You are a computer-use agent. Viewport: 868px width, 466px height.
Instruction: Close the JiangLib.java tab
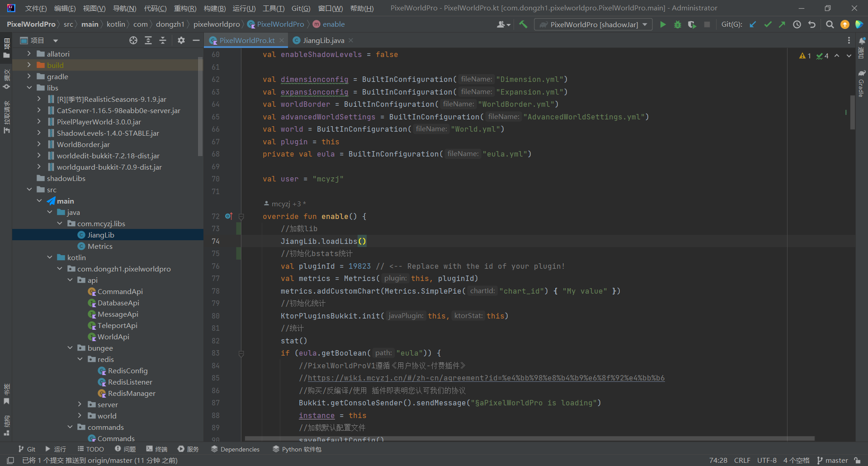click(351, 40)
